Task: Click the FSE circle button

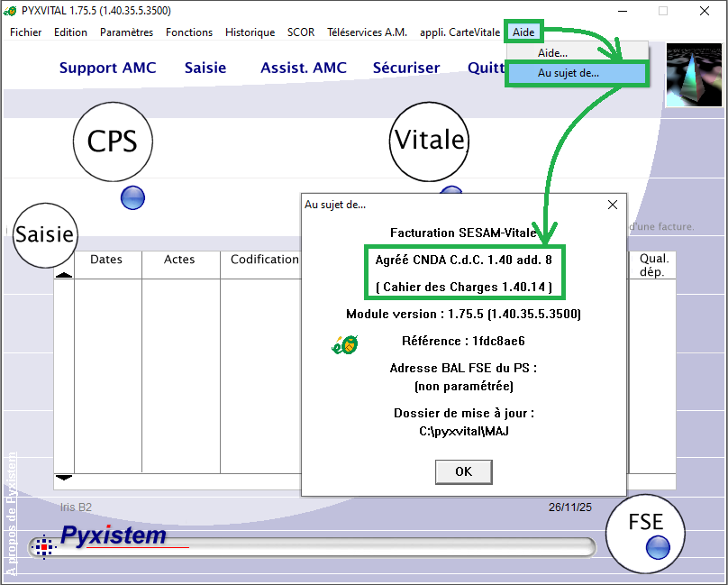Action: click(645, 524)
